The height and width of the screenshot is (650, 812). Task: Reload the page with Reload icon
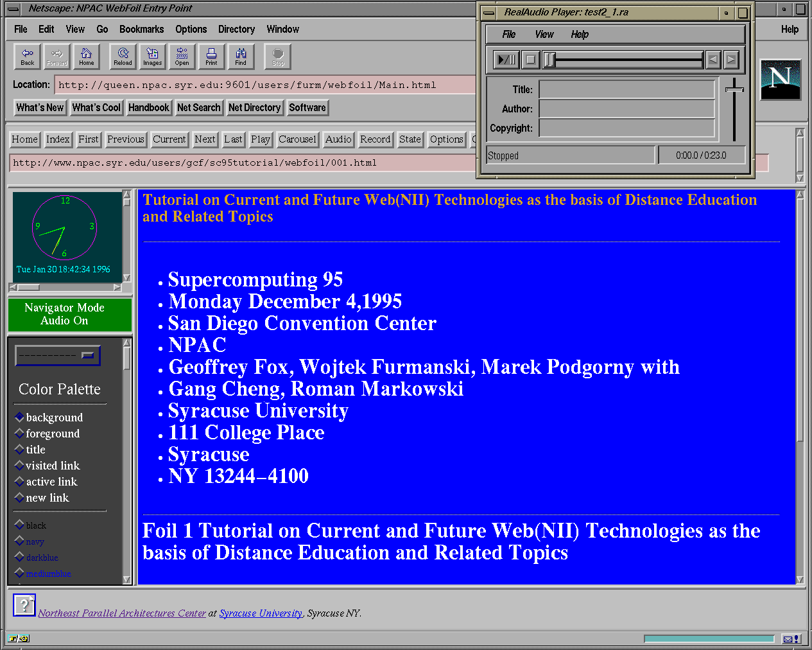123,57
